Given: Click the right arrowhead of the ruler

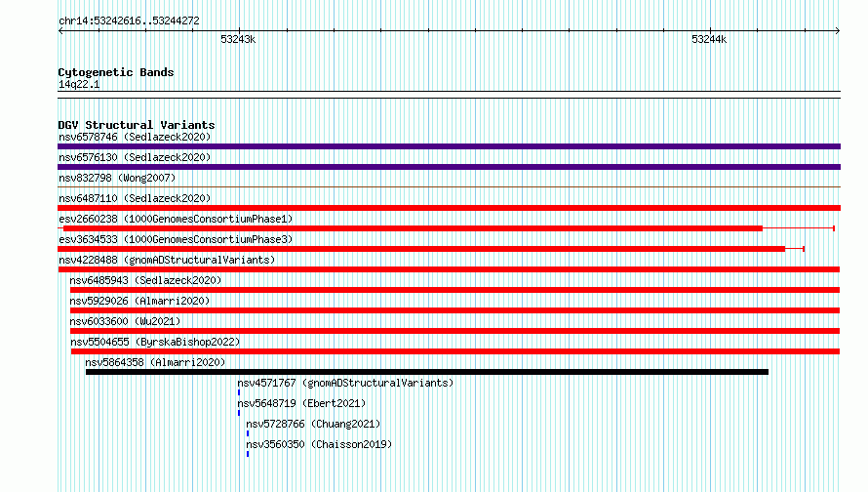Looking at the screenshot, I should point(838,31).
